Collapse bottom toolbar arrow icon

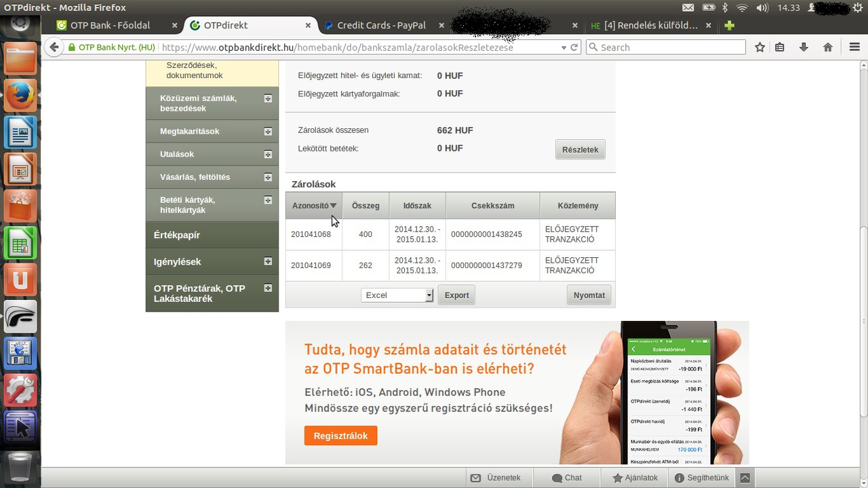click(745, 478)
